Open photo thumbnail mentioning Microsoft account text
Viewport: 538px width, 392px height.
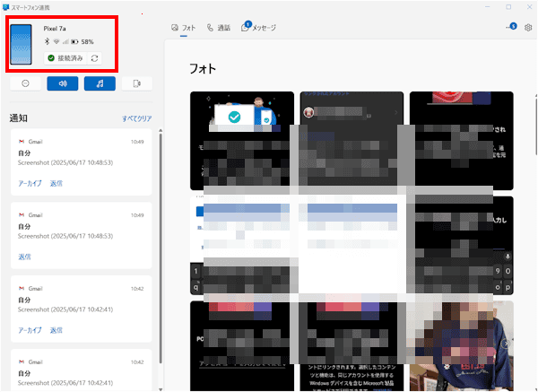click(351, 346)
